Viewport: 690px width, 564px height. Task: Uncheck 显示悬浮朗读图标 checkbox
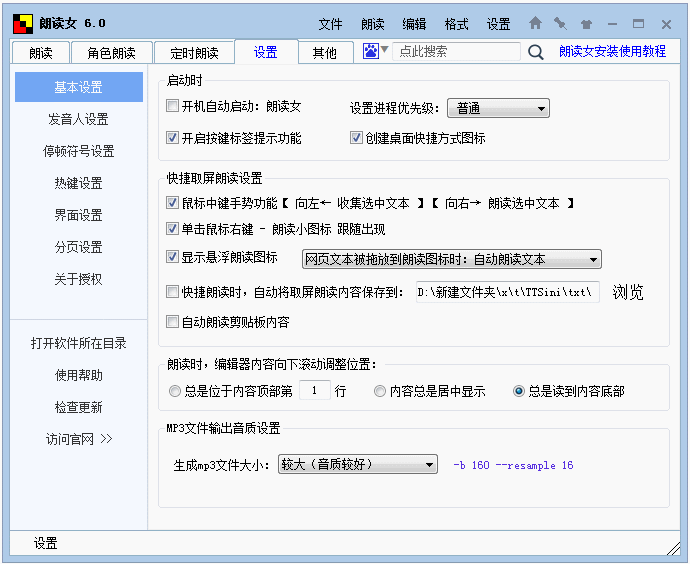[172, 256]
